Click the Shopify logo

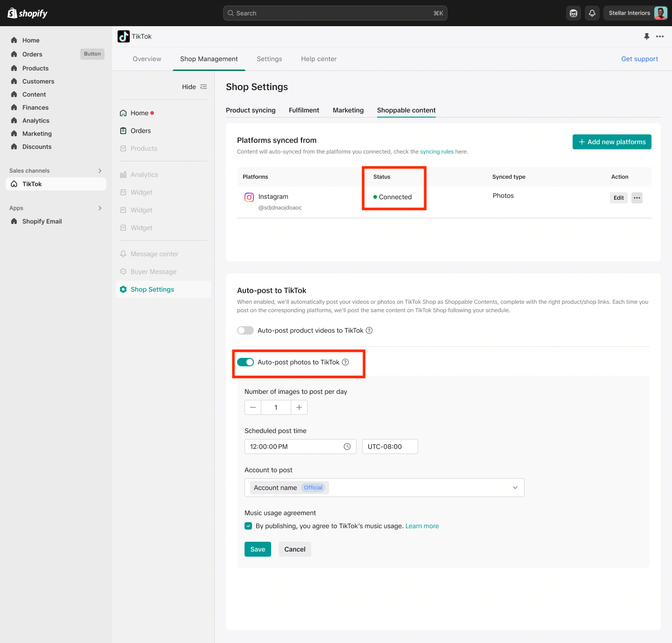tap(28, 13)
